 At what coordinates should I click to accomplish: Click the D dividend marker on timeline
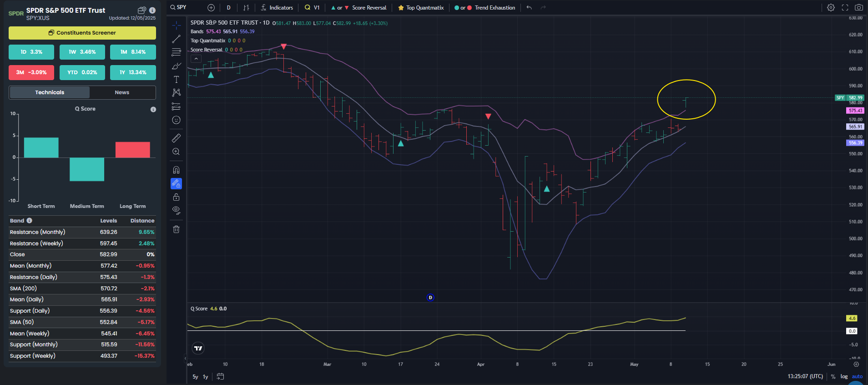[x=430, y=298]
